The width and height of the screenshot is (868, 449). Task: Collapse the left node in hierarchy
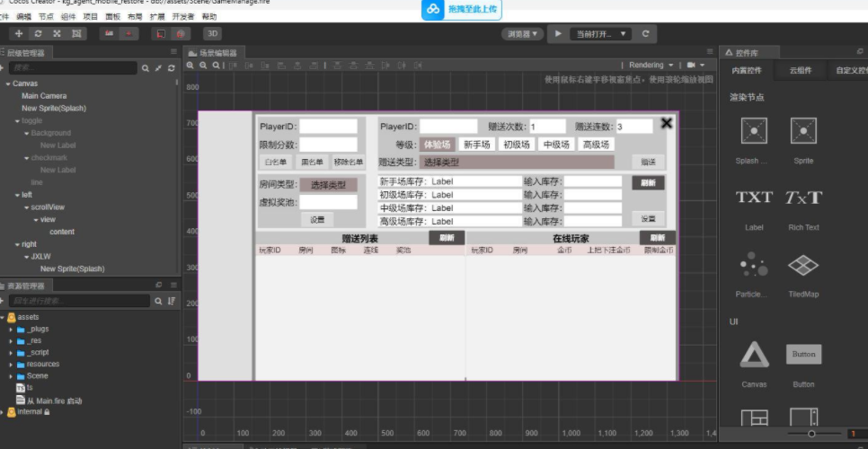17,195
